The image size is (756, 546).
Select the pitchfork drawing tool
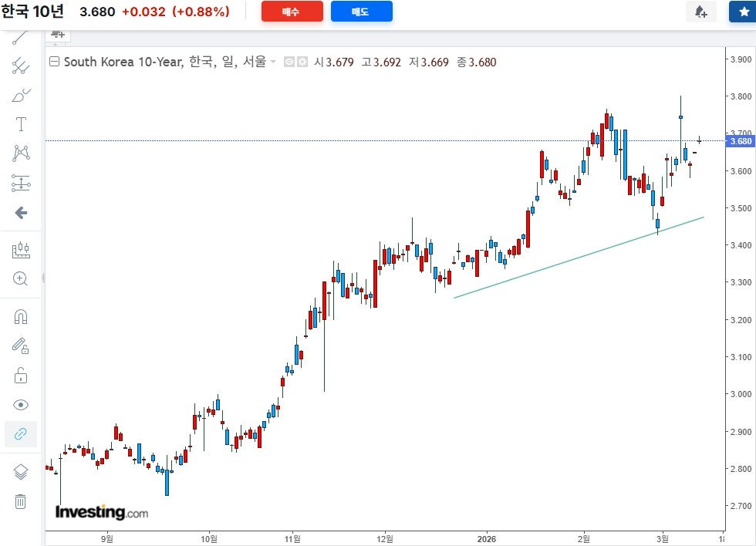pyautogui.click(x=20, y=66)
